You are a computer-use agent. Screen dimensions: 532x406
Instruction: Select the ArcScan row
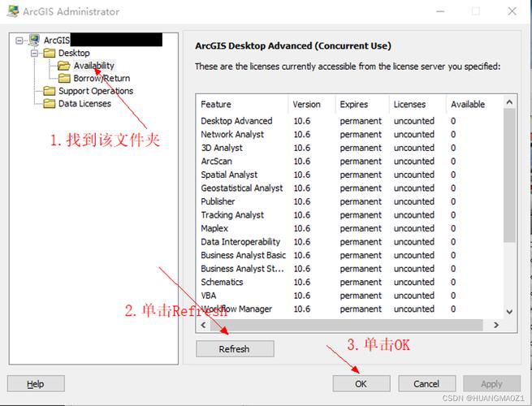click(x=350, y=161)
